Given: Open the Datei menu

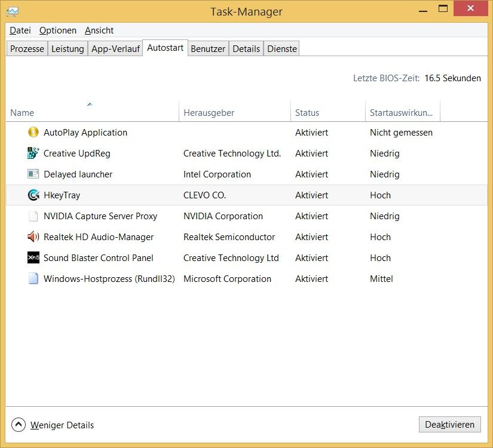Looking at the screenshot, I should (x=20, y=30).
